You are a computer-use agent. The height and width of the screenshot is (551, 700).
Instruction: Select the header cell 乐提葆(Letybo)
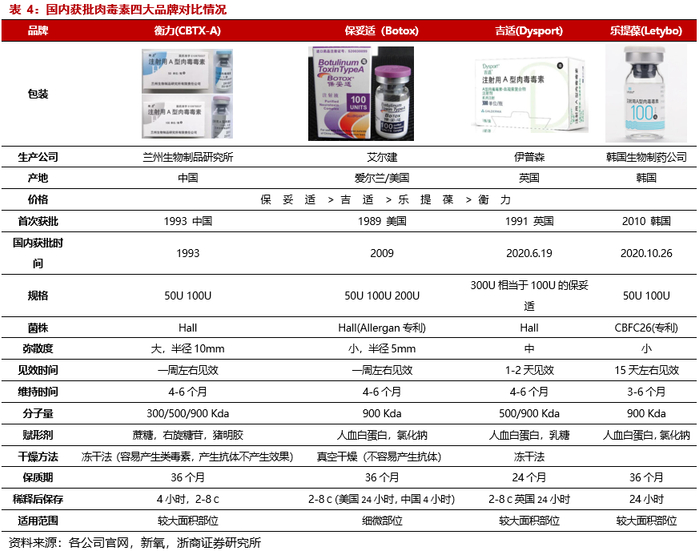coord(646,30)
